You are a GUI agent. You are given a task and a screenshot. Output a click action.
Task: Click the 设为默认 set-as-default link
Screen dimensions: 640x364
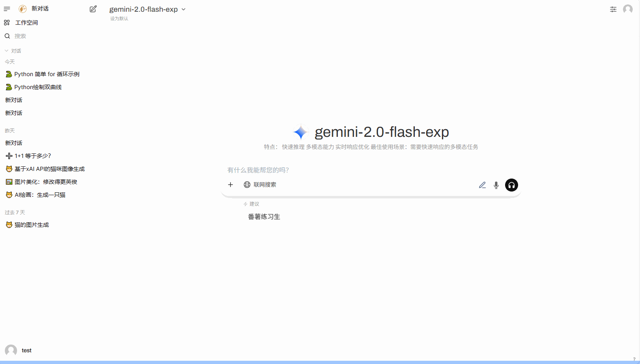(x=119, y=19)
